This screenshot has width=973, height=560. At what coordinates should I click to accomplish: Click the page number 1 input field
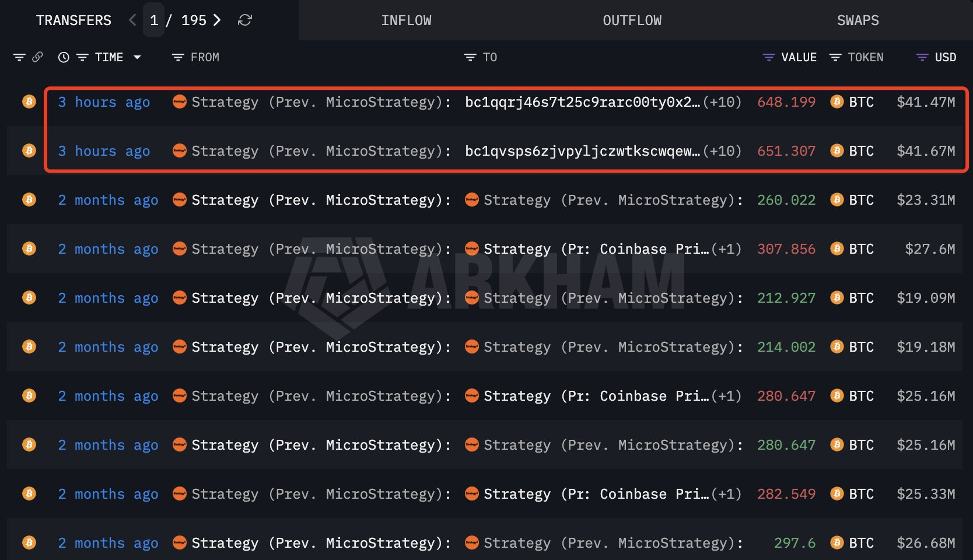point(154,20)
